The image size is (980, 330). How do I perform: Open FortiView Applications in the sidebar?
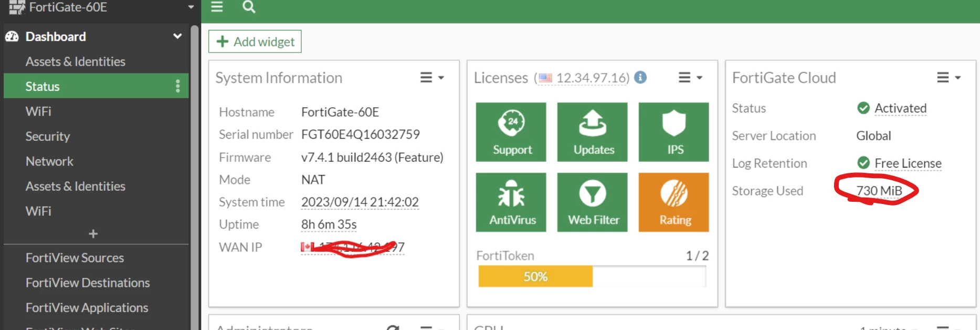96,307
